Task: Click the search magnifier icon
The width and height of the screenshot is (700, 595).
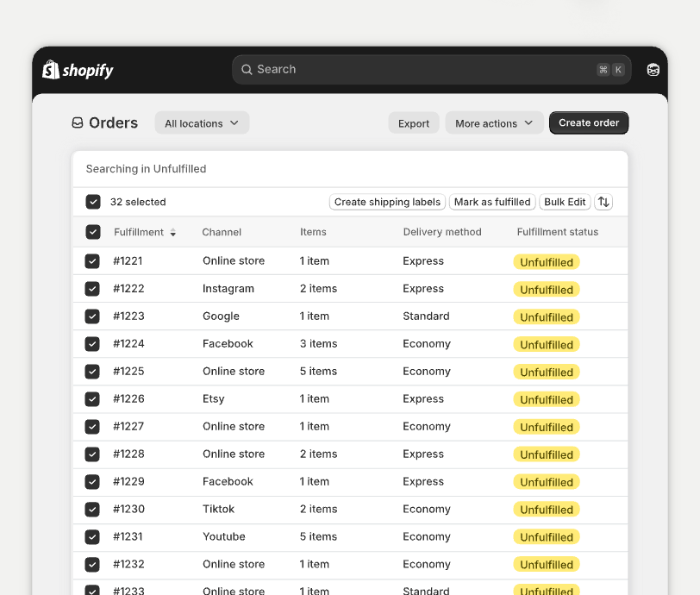Action: [247, 70]
